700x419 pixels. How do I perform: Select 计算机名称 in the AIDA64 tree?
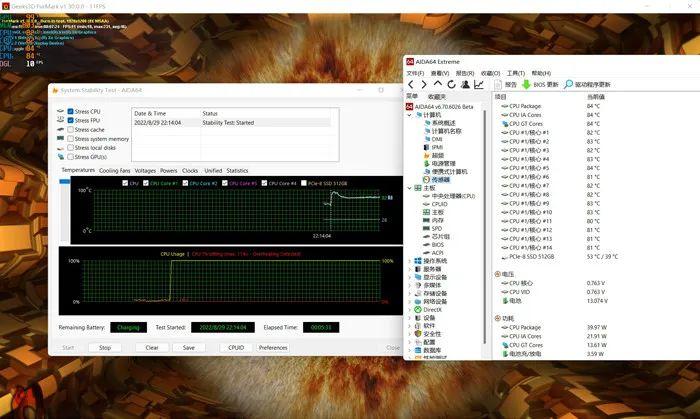point(446,131)
